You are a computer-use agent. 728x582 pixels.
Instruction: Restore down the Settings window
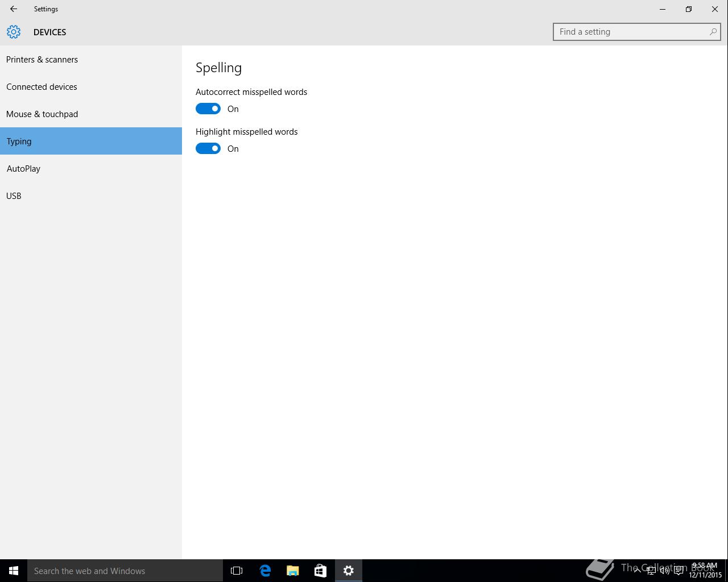coord(689,9)
